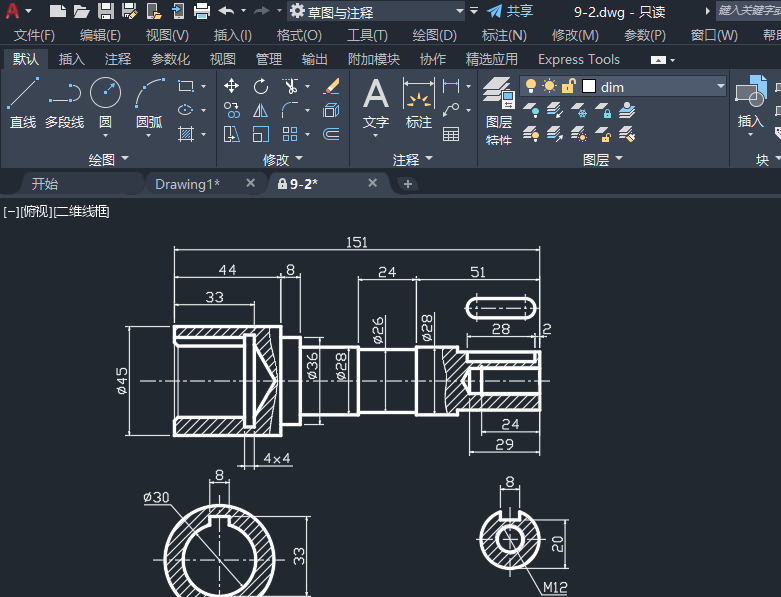The width and height of the screenshot is (781, 597).
Task: Open the 文件(F) menu
Action: pos(34,35)
